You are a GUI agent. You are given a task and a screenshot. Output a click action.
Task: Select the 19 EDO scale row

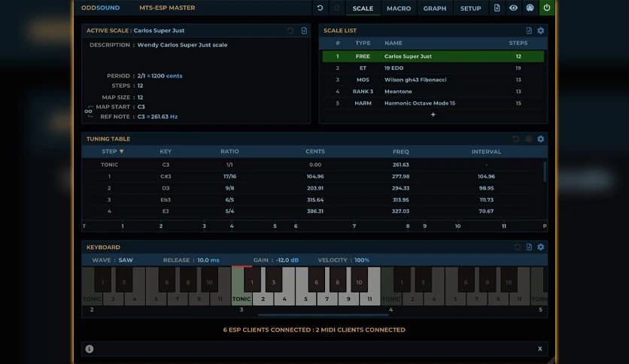tap(433, 68)
